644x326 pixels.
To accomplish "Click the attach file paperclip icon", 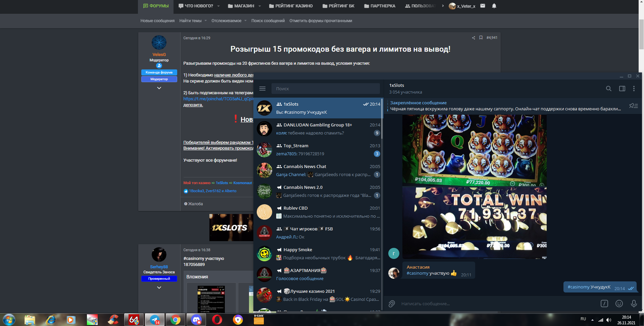I will coord(392,304).
